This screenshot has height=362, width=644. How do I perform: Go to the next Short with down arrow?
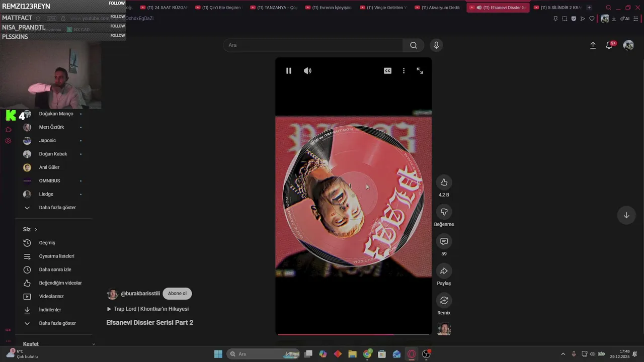coord(626,215)
